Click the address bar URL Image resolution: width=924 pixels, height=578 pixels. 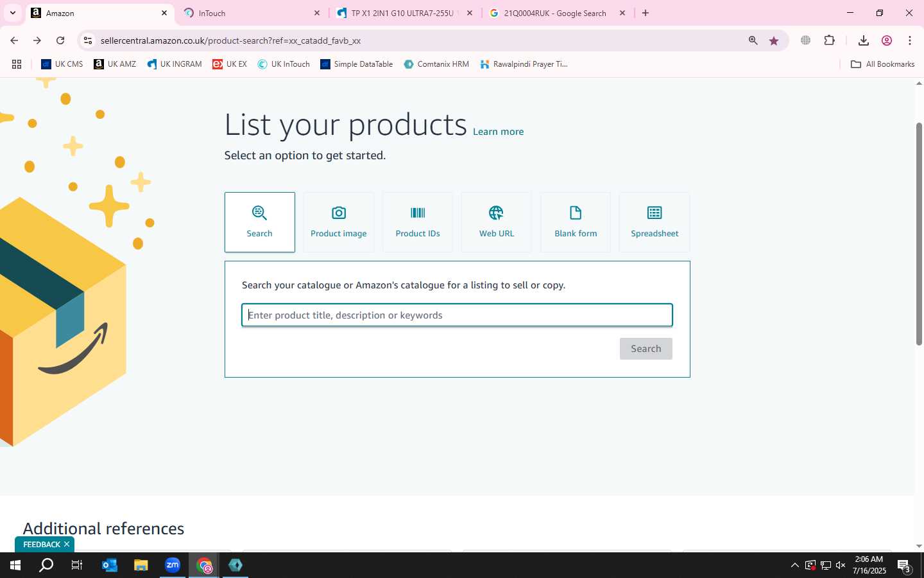point(231,40)
